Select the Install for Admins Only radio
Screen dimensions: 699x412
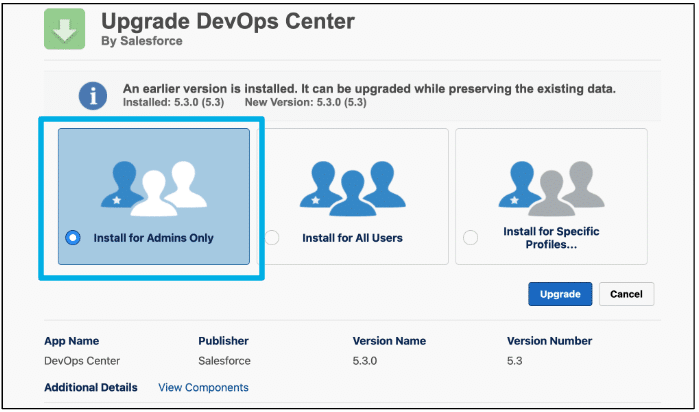click(x=73, y=238)
